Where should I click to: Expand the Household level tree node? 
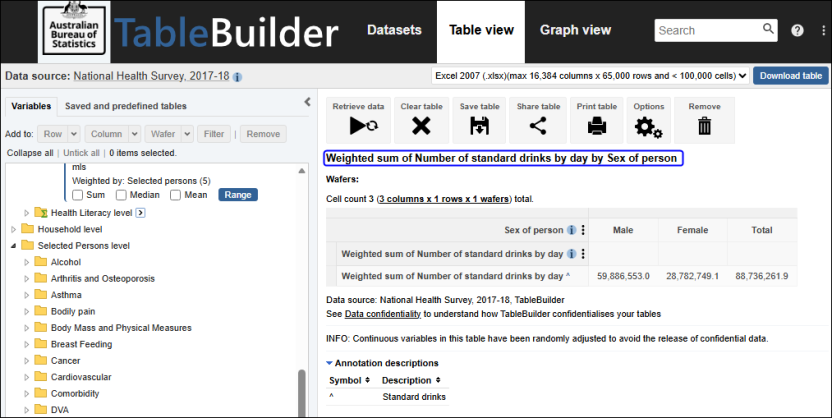14,229
